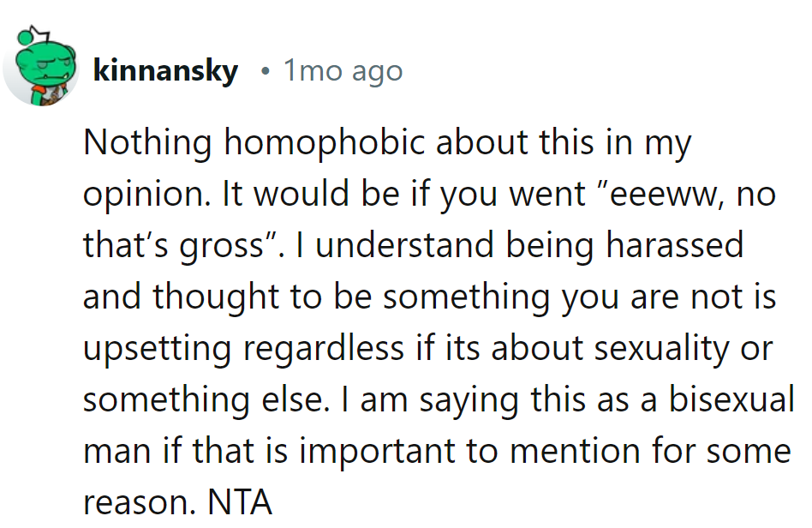Viewport: 812px width, 528px height.
Task: Click the word "upsetting" in the comment
Action: tap(158, 349)
